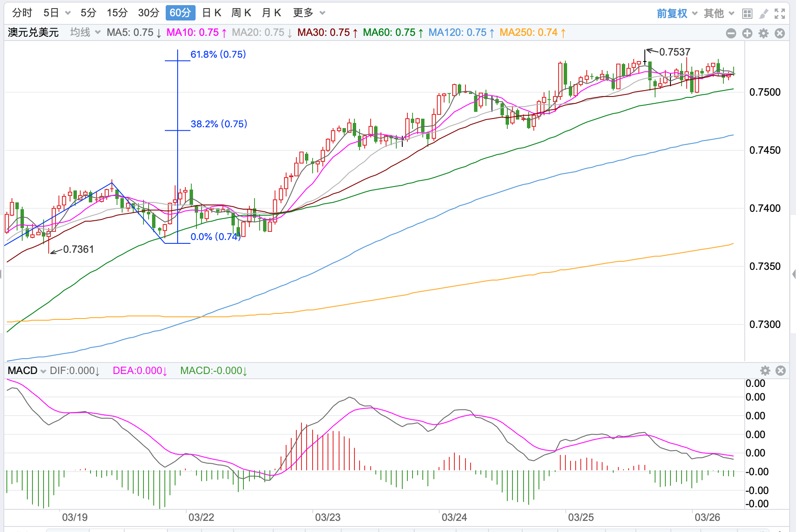Click the 0.7400 price axis label
Viewport: 796px width, 532px height.
coord(765,208)
